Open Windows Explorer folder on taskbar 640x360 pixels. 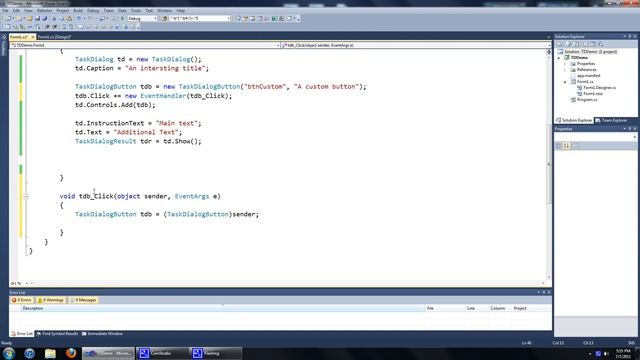(x=50, y=353)
